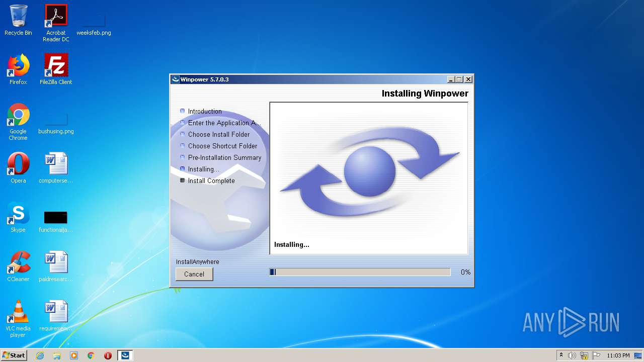Click the installer arrows graphic
This screenshot has height=362, width=644.
tap(369, 172)
